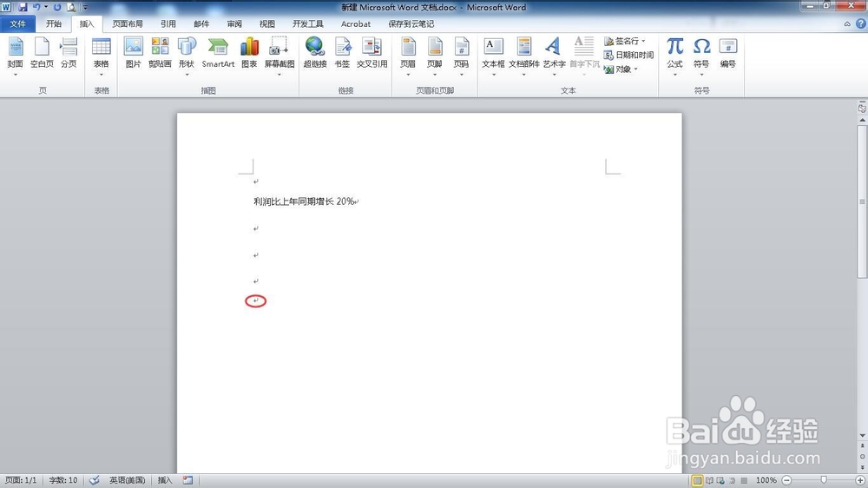The width and height of the screenshot is (868, 488).
Task: Insert an object (对象)
Action: pos(621,69)
